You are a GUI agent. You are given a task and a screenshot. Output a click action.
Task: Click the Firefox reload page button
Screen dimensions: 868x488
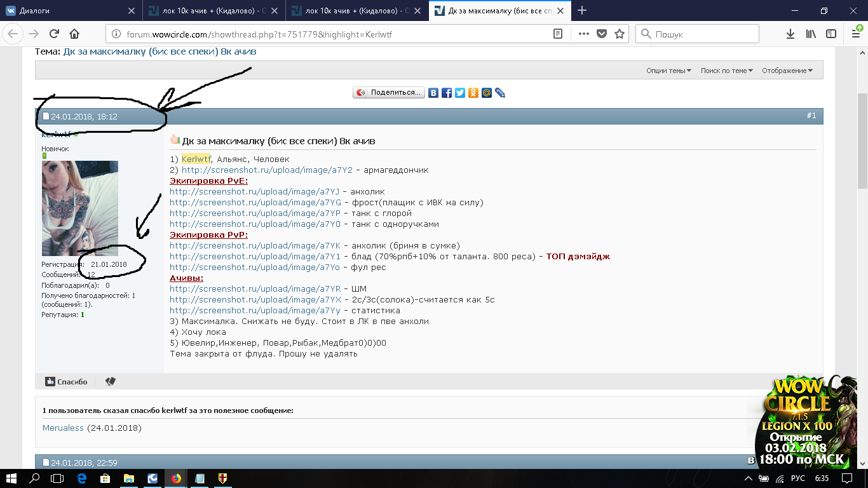point(54,34)
